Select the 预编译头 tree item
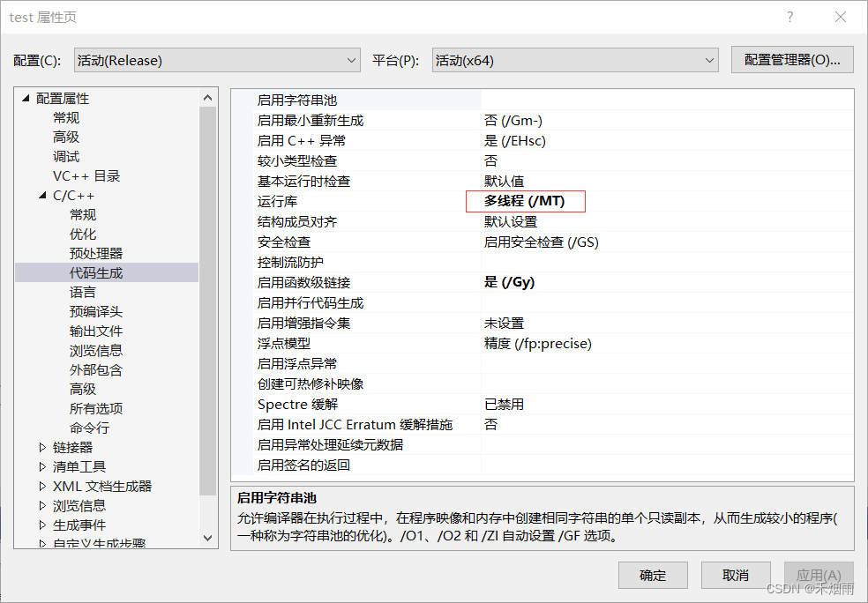This screenshot has width=868, height=603. coord(96,311)
